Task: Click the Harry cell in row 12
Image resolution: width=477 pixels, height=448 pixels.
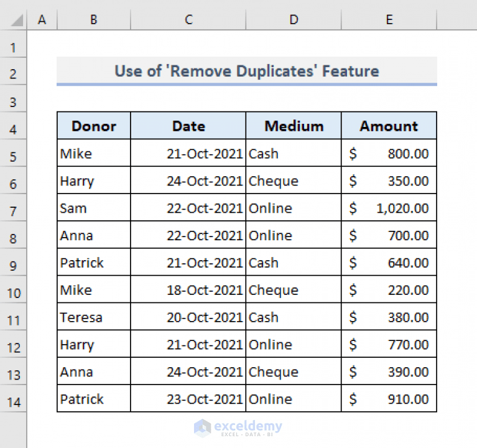Action: (94, 344)
